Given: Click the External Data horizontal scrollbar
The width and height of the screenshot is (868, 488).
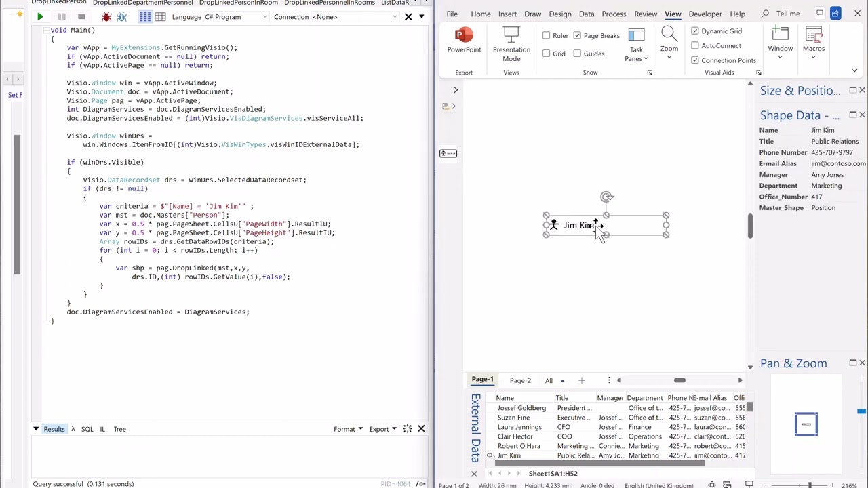Looking at the screenshot, I should (599, 464).
